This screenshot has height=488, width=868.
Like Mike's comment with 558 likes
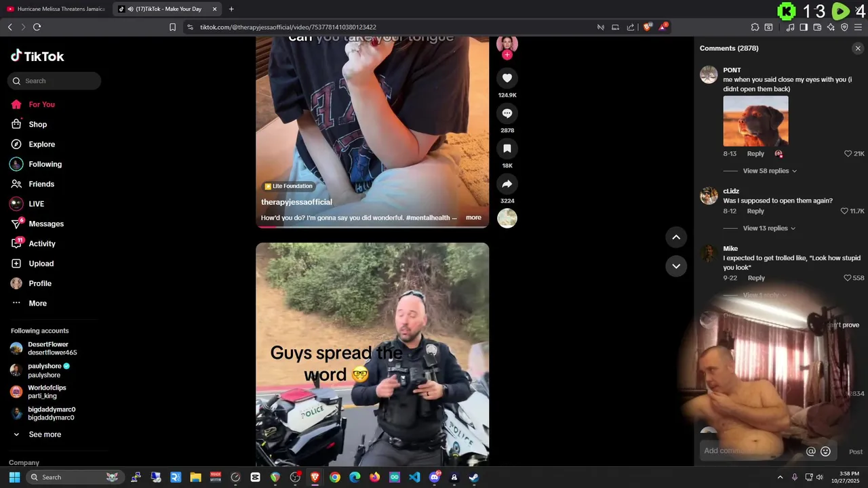(x=848, y=278)
